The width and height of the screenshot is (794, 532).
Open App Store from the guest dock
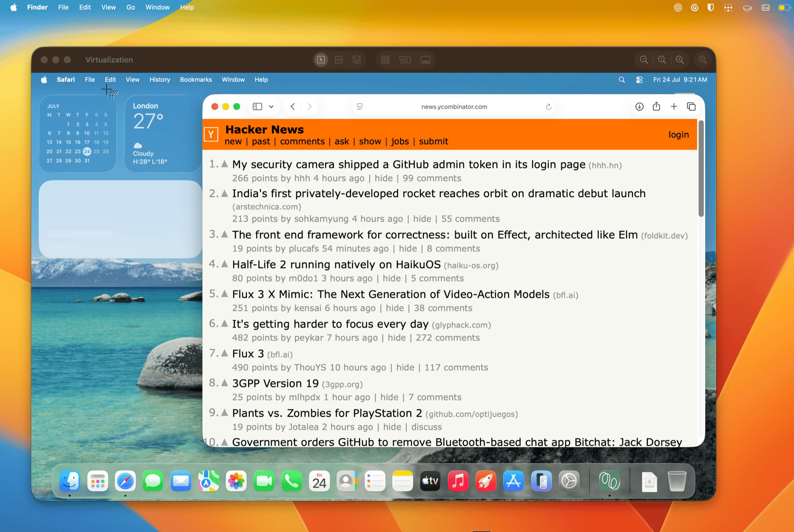pos(513,481)
